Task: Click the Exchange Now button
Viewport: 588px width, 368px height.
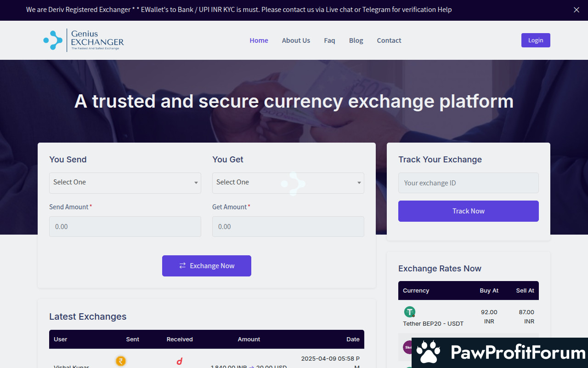Action: pyautogui.click(x=207, y=266)
